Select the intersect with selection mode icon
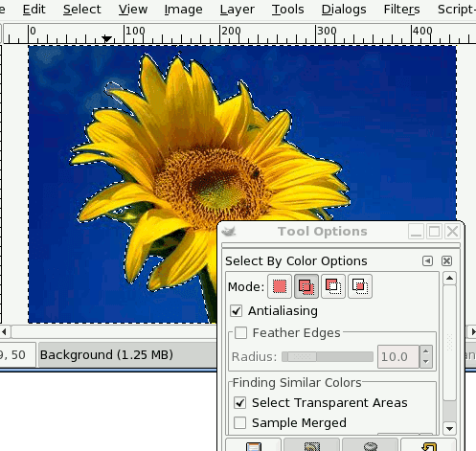The image size is (476, 451). (x=360, y=286)
